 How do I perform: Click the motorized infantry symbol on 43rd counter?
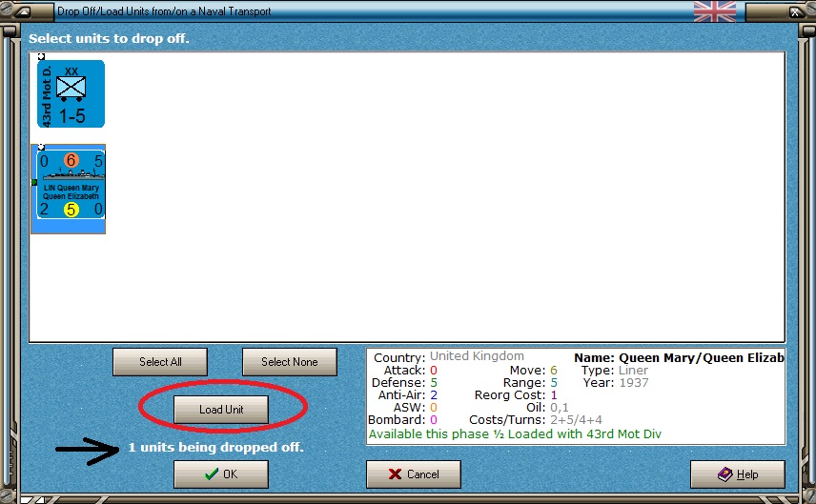[x=71, y=89]
